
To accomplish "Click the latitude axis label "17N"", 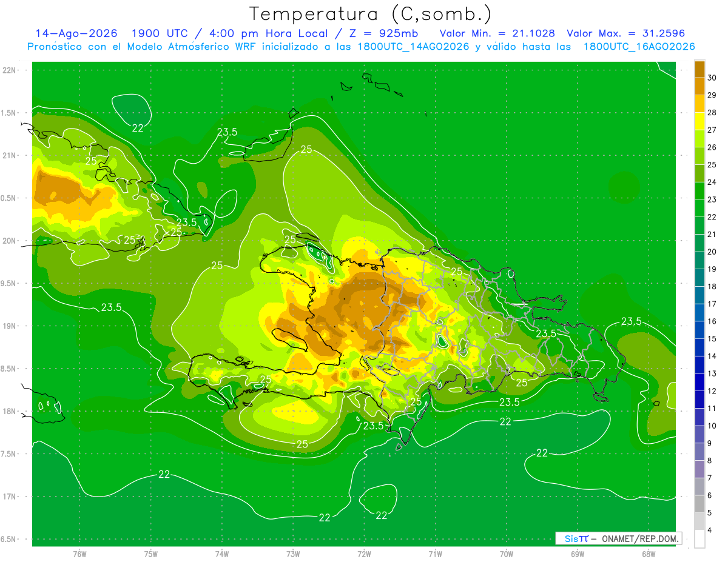I will pos(9,497).
